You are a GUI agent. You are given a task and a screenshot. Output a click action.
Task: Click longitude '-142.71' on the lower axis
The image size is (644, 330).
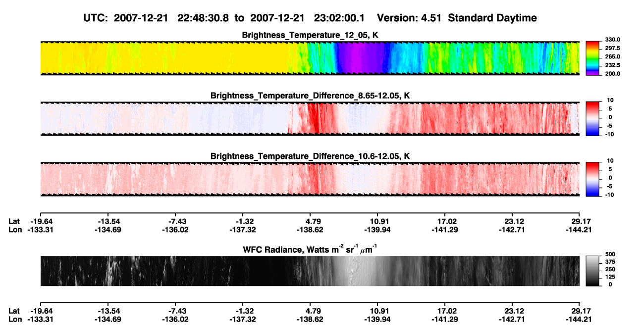click(x=512, y=319)
